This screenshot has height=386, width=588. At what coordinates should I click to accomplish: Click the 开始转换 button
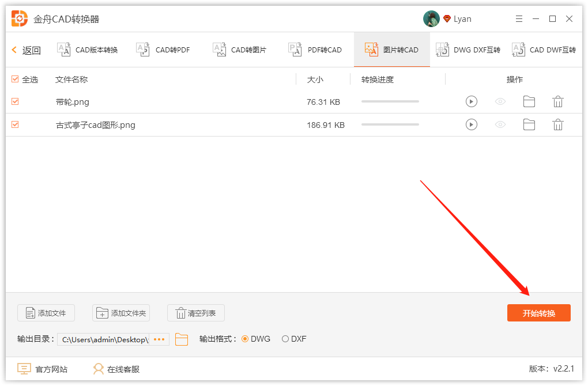538,313
